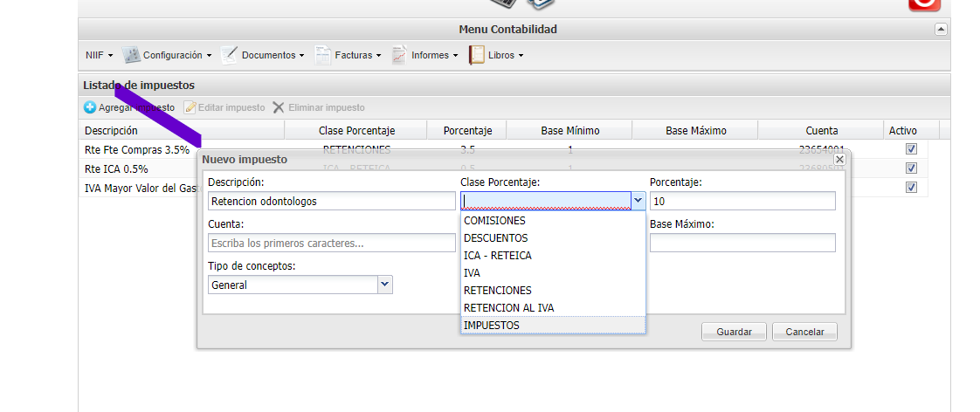This screenshot has height=412, width=980.
Task: Click the Descripción input field
Action: [x=332, y=201]
